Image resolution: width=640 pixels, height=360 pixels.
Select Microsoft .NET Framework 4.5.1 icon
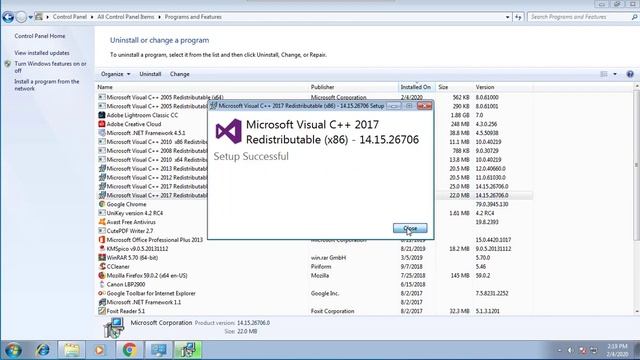102,133
